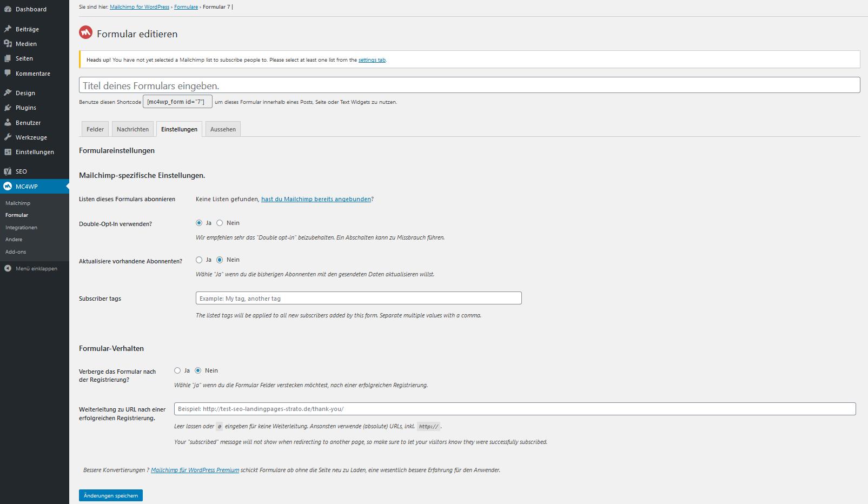Screen dimensions: 868x504
Task: Click the Änderungen speichern button
Action: pyautogui.click(x=111, y=495)
